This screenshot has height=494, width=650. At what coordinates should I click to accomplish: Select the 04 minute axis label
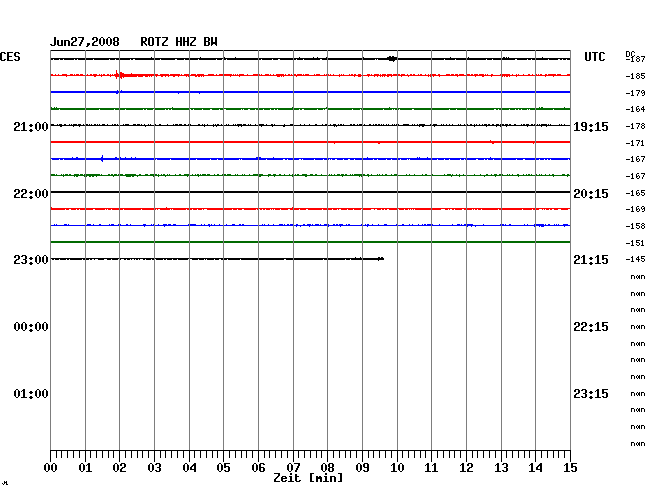pos(189,468)
